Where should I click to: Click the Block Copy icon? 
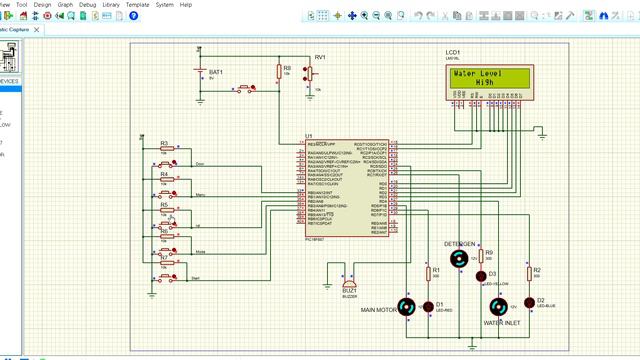click(x=484, y=16)
